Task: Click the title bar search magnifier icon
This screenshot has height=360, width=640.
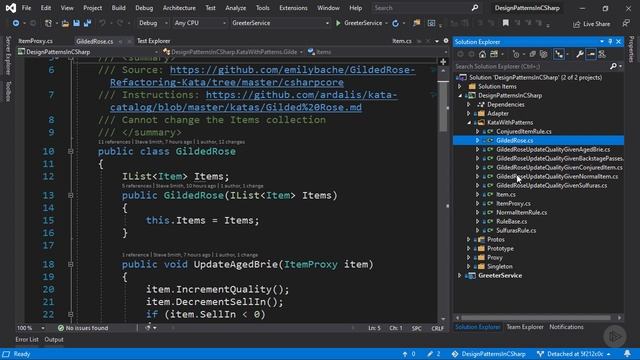Action: (x=475, y=8)
